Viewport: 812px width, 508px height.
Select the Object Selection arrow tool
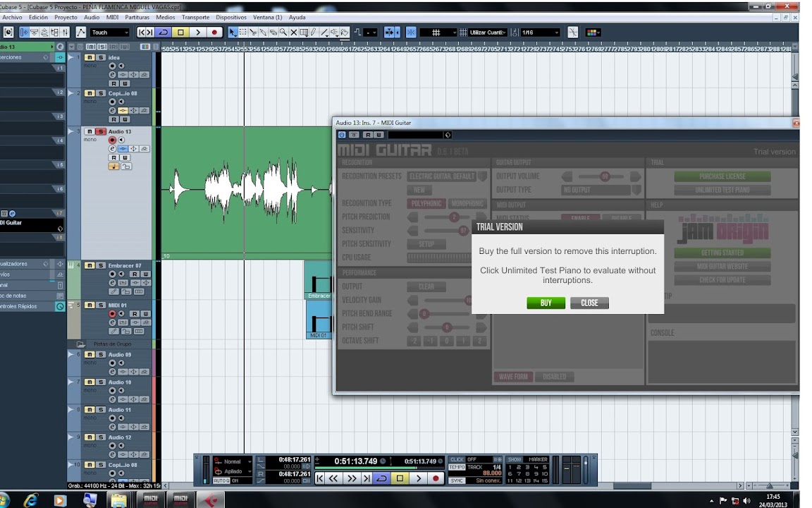point(233,32)
